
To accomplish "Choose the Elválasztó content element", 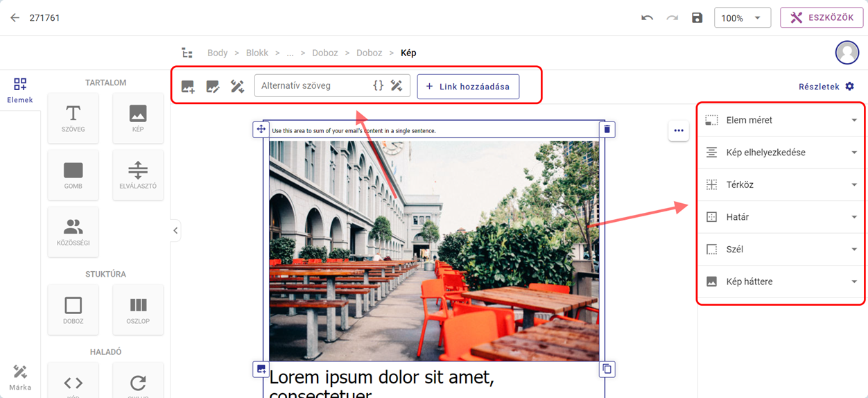I will point(138,175).
